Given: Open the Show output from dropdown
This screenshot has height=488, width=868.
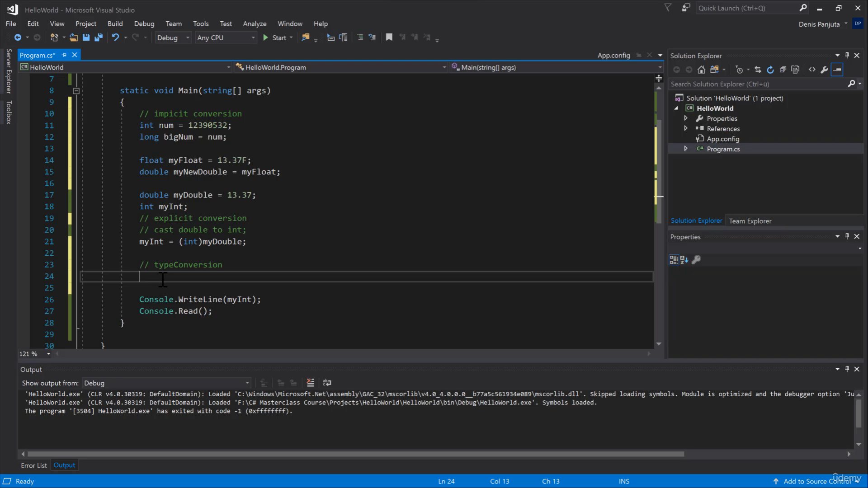Looking at the screenshot, I should point(166,383).
